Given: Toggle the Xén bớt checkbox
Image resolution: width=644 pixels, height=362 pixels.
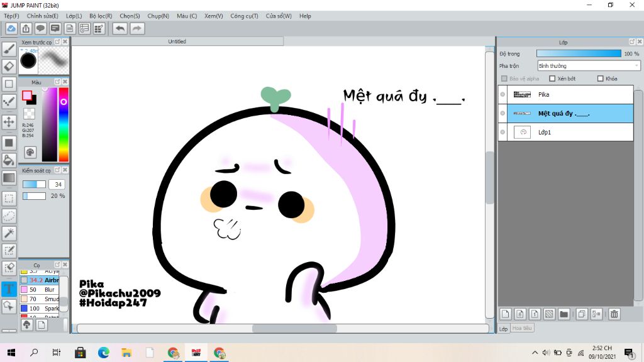Looking at the screenshot, I should pos(552,79).
